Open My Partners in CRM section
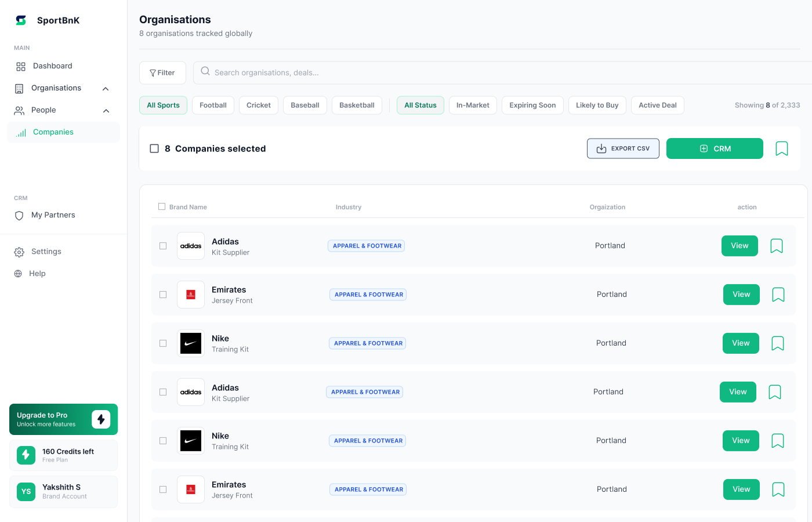 (53, 215)
